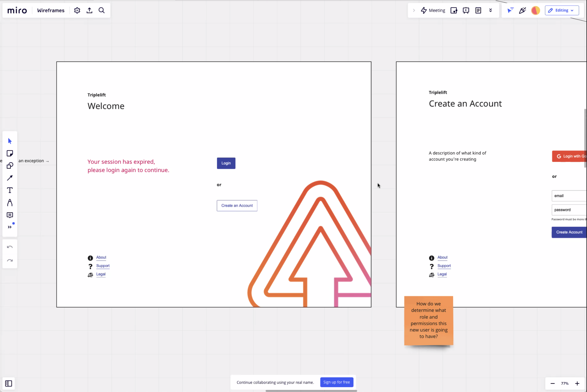Image resolution: width=587 pixels, height=392 pixels.
Task: Click the zoom in plus button
Action: [x=577, y=383]
